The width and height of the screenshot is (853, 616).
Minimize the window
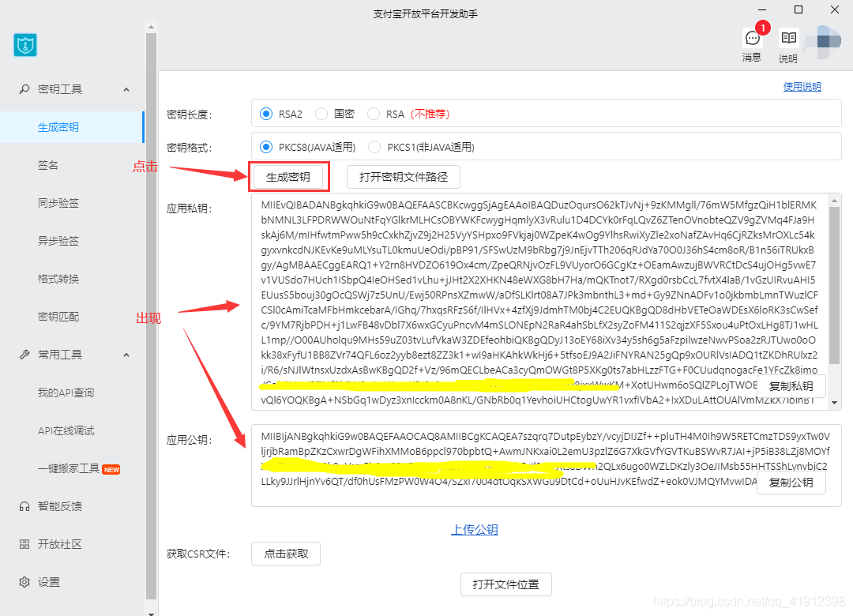point(762,9)
